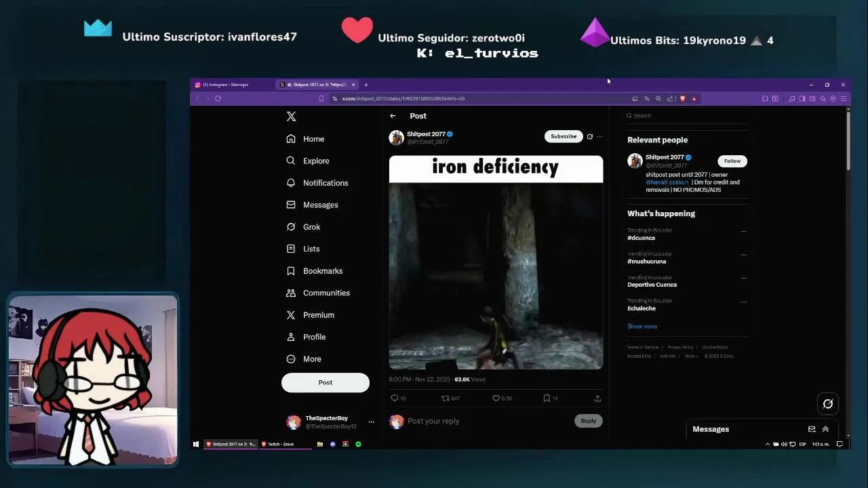Open more options for #dcuenca trend
Viewport: 868px width, 488px height.
[744, 231]
